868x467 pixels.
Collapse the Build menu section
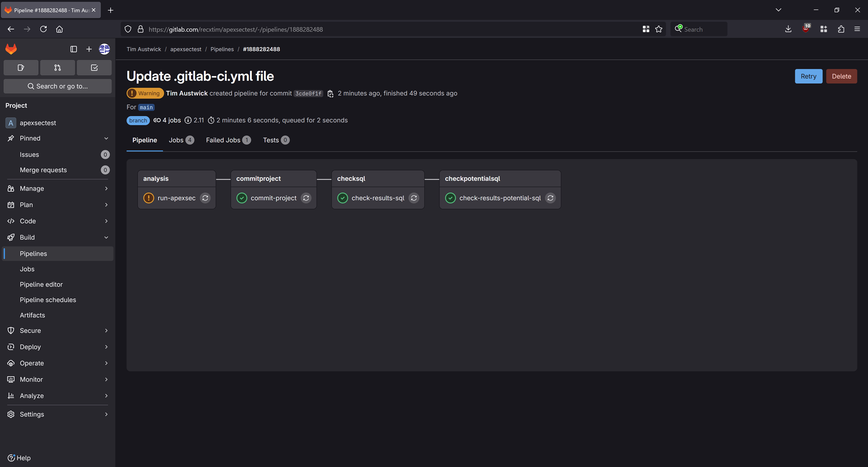tap(106, 238)
